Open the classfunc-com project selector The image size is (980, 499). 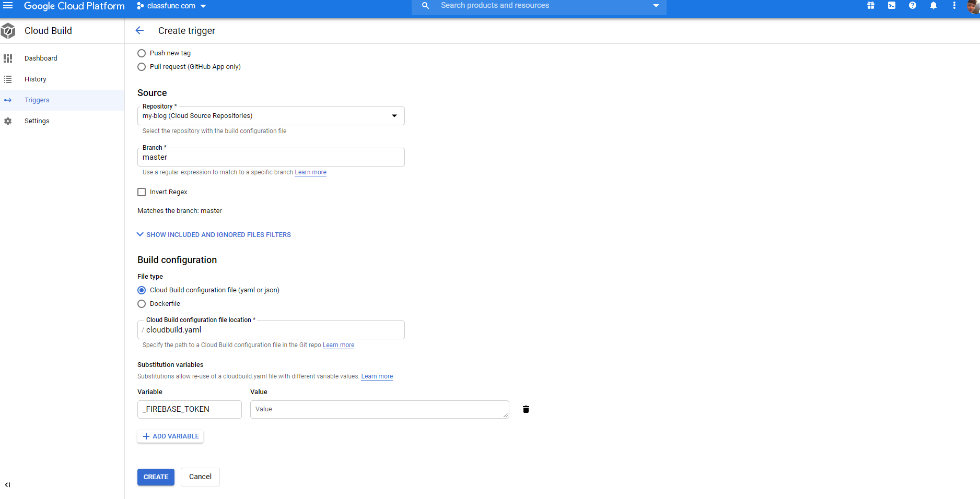pos(171,6)
